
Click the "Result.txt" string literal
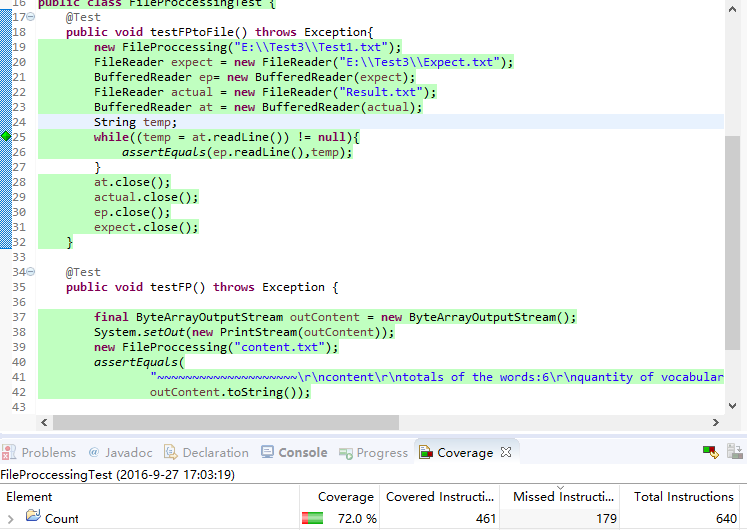point(381,92)
